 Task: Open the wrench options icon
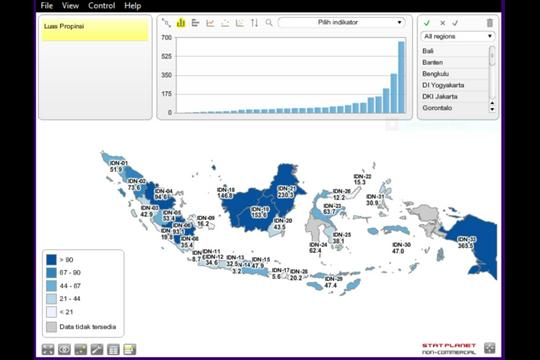tap(97, 349)
